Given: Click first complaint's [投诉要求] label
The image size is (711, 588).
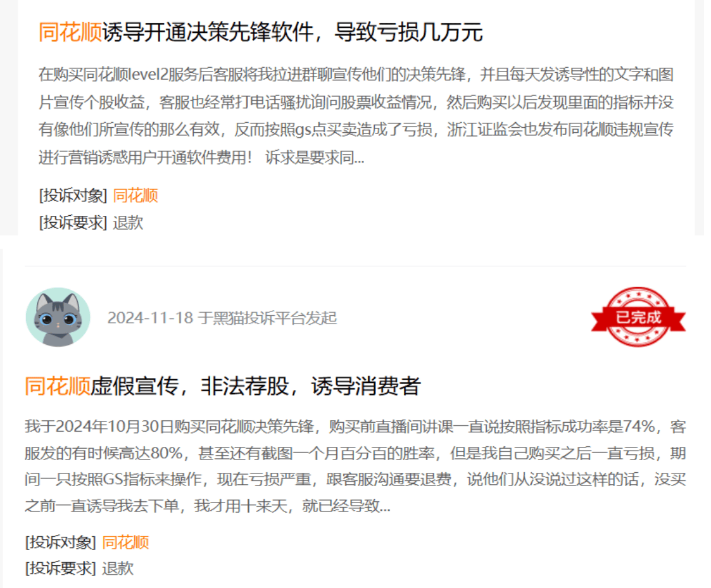Looking at the screenshot, I should pos(73,223).
